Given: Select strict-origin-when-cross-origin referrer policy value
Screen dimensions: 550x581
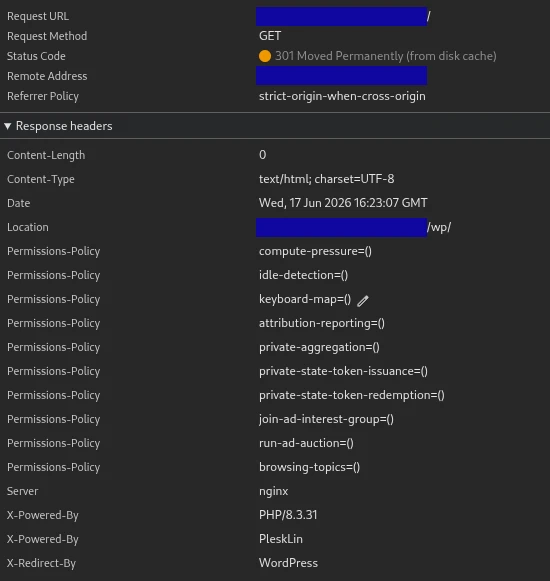Looking at the screenshot, I should pyautogui.click(x=342, y=96).
